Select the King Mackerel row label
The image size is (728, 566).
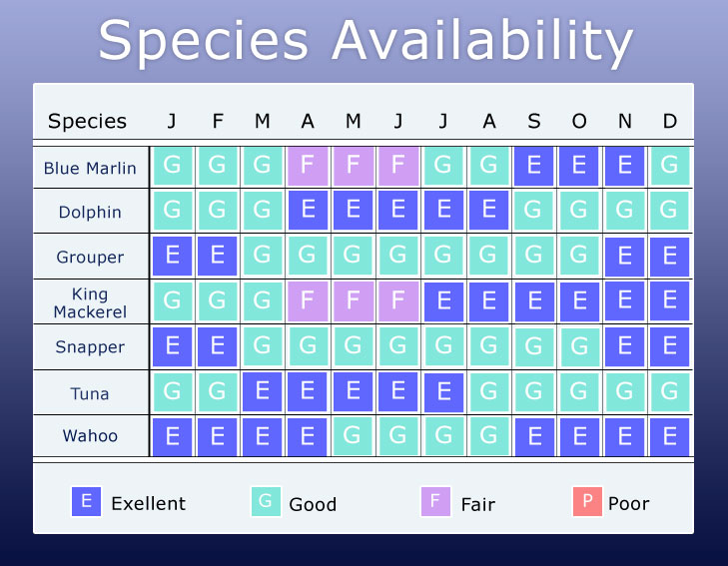[x=90, y=302]
